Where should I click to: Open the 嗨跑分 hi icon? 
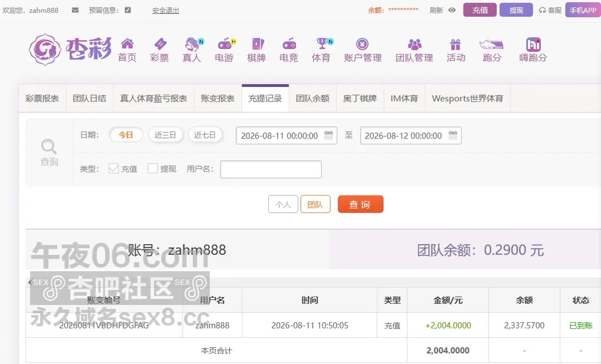pos(533,45)
